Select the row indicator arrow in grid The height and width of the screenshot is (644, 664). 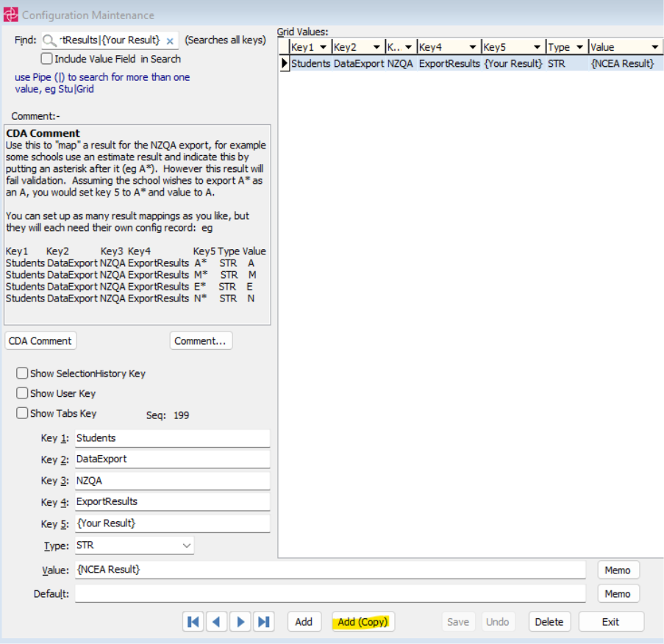click(284, 63)
